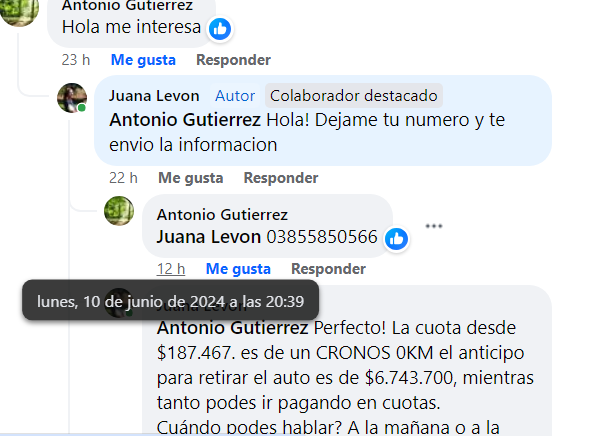Toggle "Me gusta" under the 03855850566 reply

238,269
